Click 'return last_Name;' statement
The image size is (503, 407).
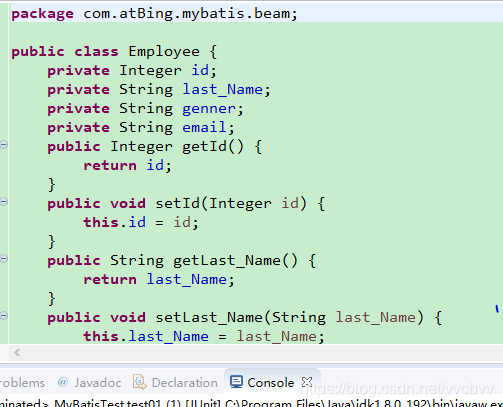(x=159, y=280)
